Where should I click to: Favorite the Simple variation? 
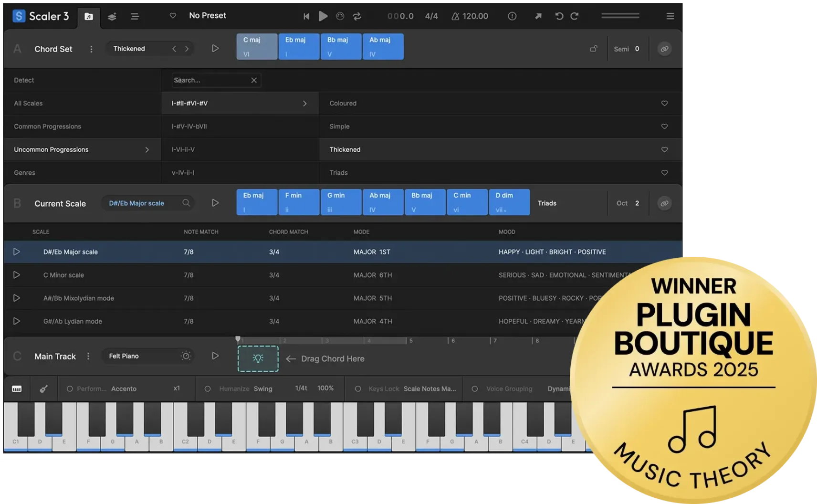point(664,126)
